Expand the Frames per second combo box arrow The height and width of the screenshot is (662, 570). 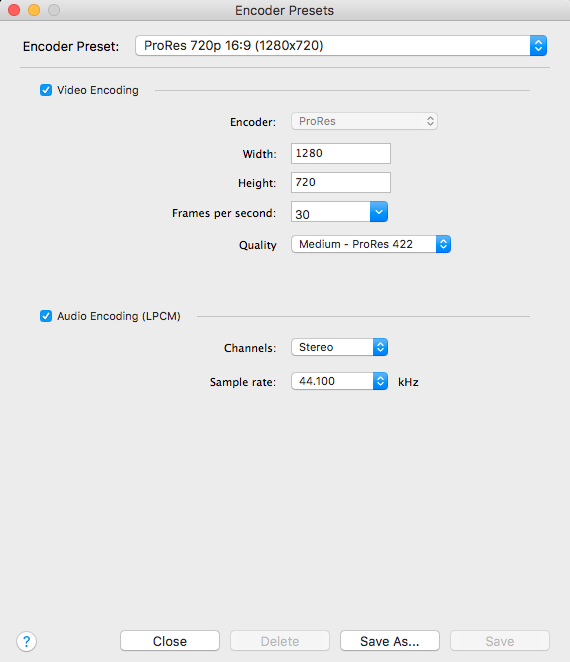pyautogui.click(x=379, y=212)
